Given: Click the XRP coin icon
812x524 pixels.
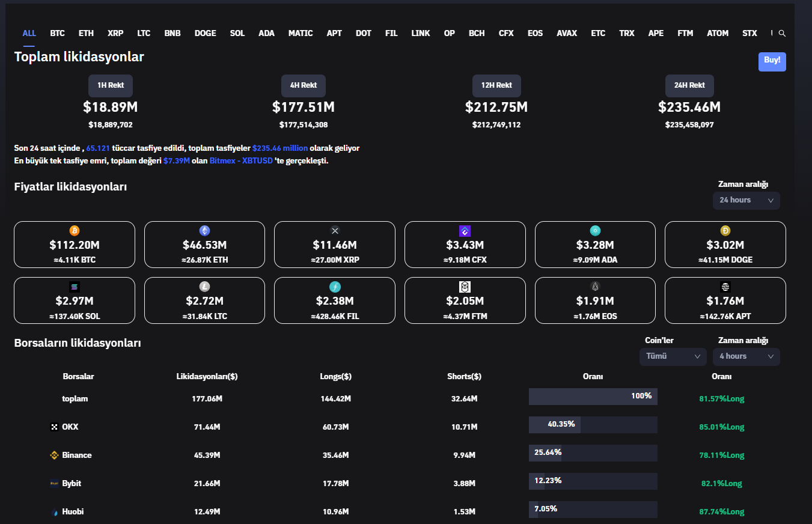Looking at the screenshot, I should 335,231.
